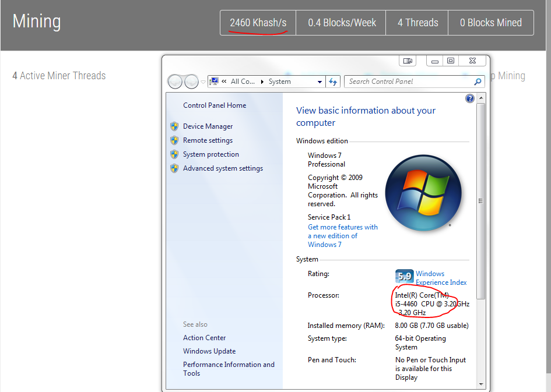The height and width of the screenshot is (392, 551).
Task: Open the recent pages dropdown arrow
Action: (203, 82)
